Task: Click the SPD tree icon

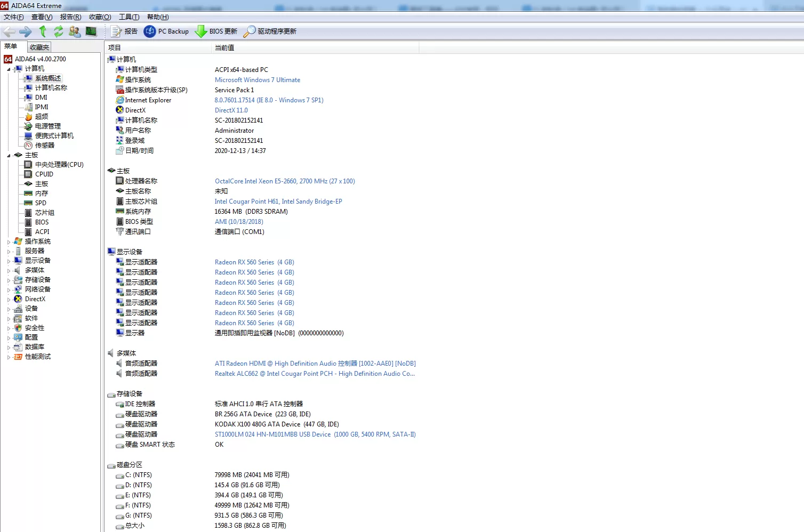Action: point(28,203)
